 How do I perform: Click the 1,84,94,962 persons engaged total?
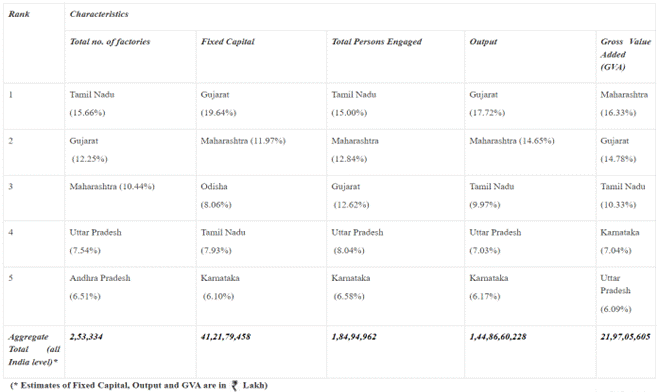[x=354, y=337]
